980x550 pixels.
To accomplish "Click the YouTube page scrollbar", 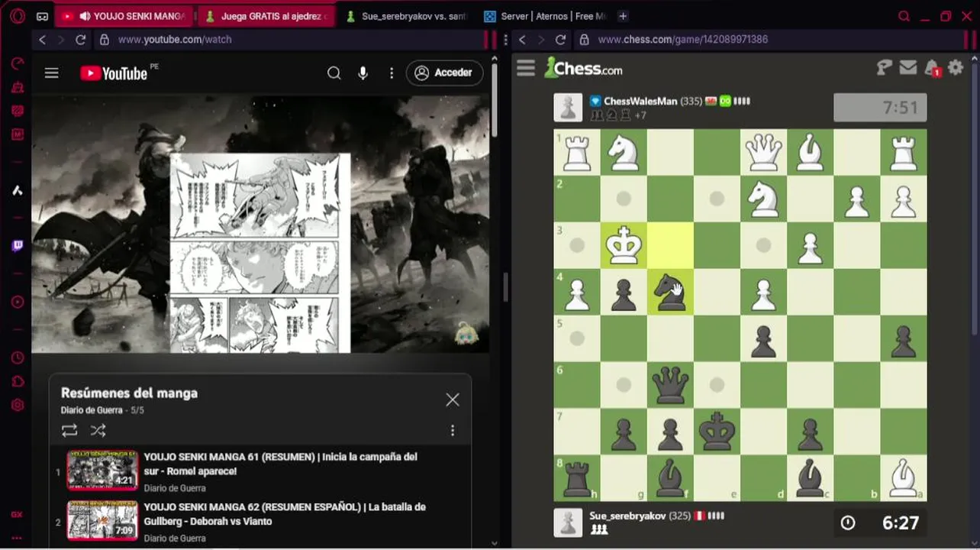I will [495, 99].
